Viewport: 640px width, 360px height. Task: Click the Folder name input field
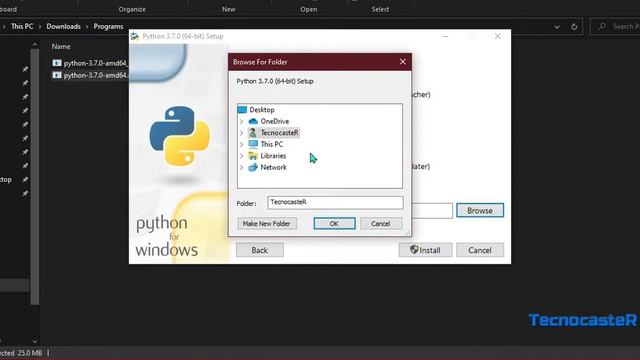pyautogui.click(x=335, y=202)
